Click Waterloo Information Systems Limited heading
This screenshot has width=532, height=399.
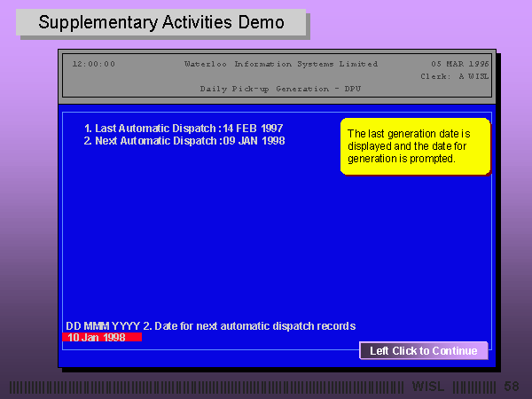pos(281,64)
